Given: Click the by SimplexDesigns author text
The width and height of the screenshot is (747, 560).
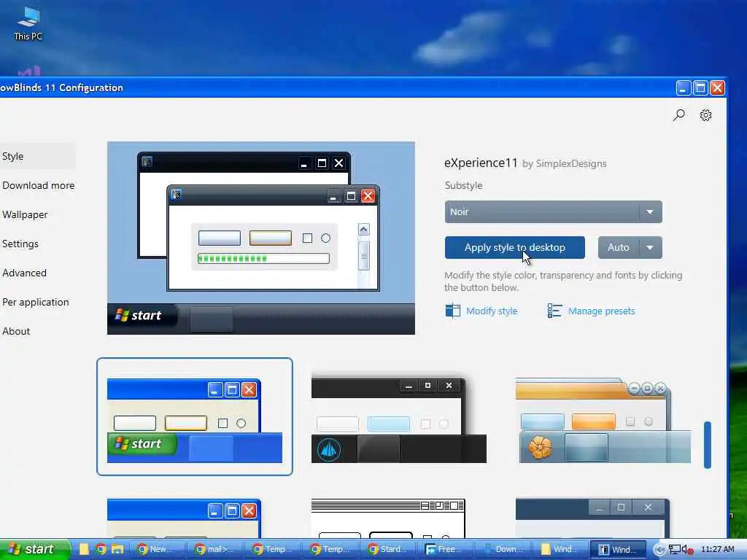Looking at the screenshot, I should pos(565,164).
